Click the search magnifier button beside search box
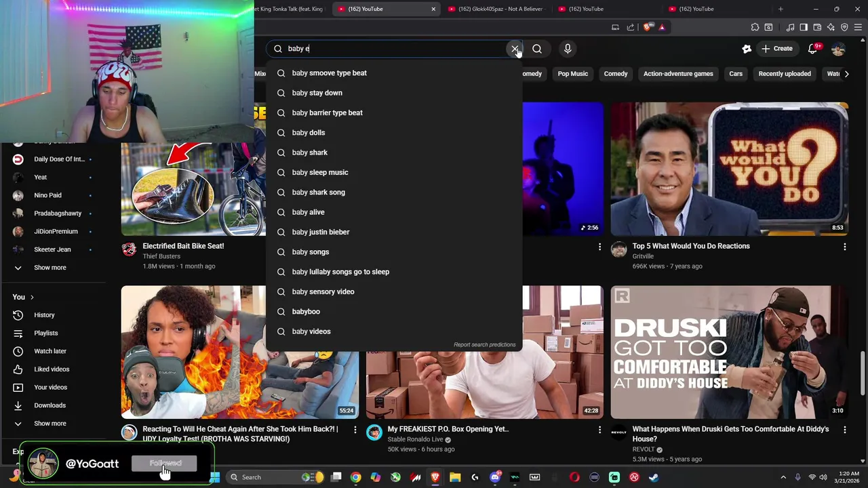 click(537, 49)
